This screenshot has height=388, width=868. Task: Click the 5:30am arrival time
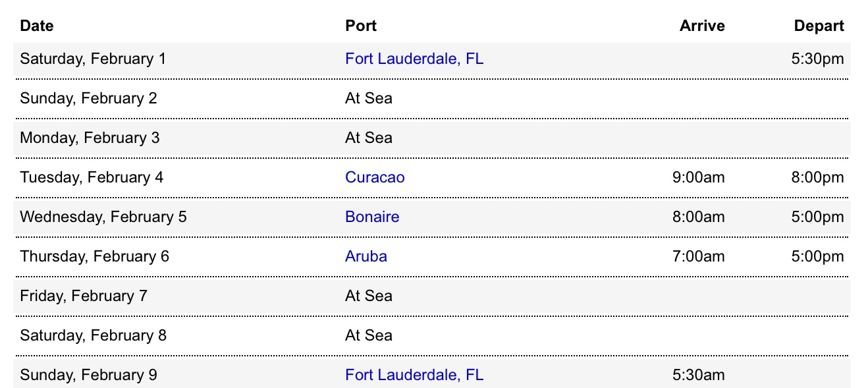pyautogui.click(x=698, y=375)
